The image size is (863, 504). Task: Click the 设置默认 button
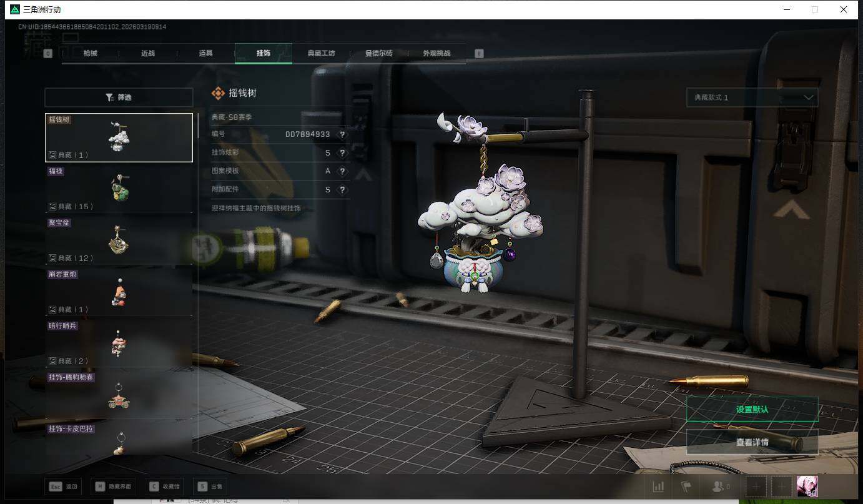tap(752, 410)
